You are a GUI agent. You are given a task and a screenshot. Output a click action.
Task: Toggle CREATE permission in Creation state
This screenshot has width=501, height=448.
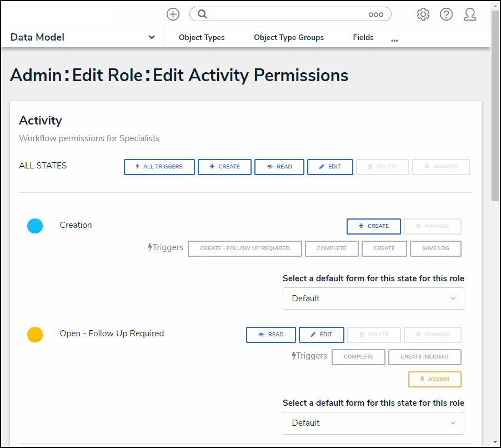(374, 226)
